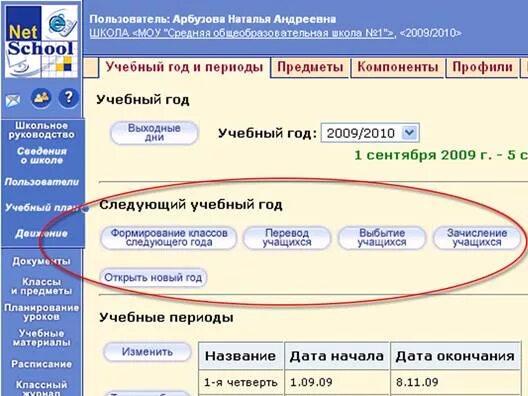Click the Перевод учащихся button
Image resolution: width=528 pixels, height=396 pixels.
287,238
